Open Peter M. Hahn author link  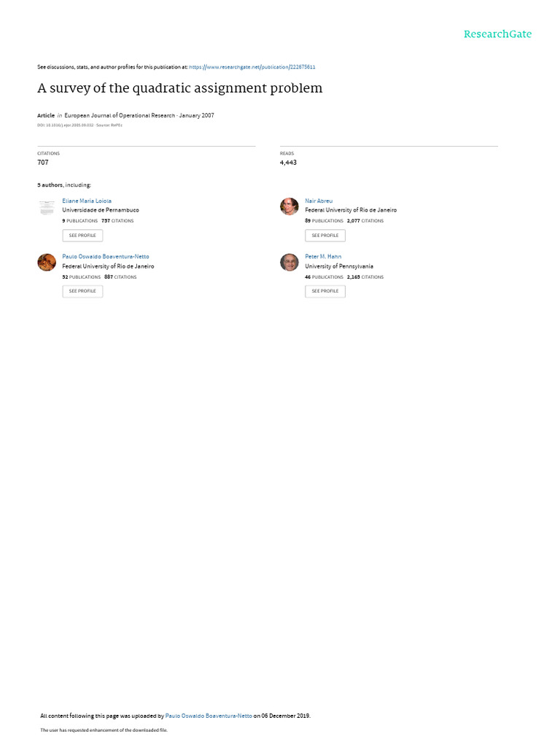(323, 256)
